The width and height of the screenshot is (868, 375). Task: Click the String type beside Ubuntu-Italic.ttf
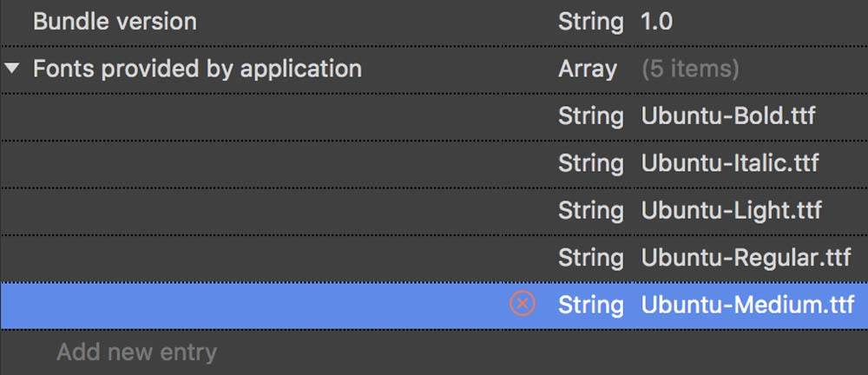[x=590, y=162]
